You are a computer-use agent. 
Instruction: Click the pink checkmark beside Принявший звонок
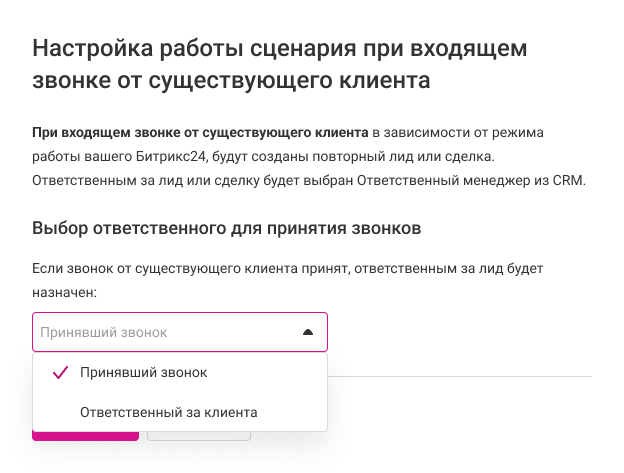click(x=59, y=372)
